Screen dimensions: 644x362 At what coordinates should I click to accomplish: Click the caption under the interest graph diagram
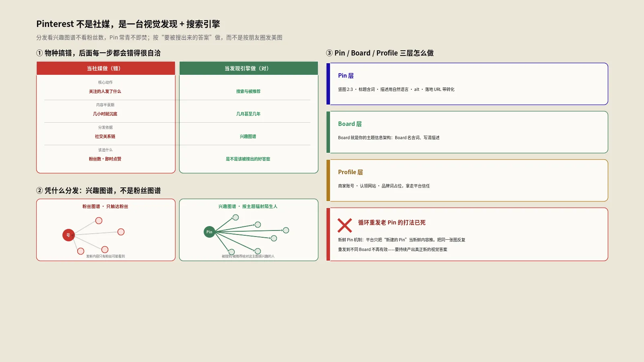(x=248, y=256)
